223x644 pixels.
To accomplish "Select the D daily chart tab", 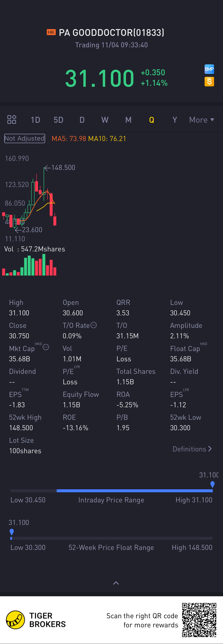I will click(82, 120).
